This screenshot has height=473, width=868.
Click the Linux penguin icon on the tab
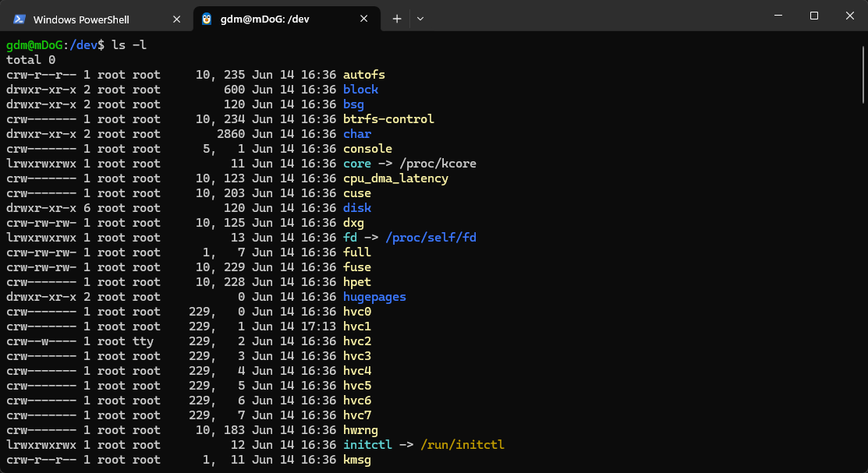pos(207,19)
